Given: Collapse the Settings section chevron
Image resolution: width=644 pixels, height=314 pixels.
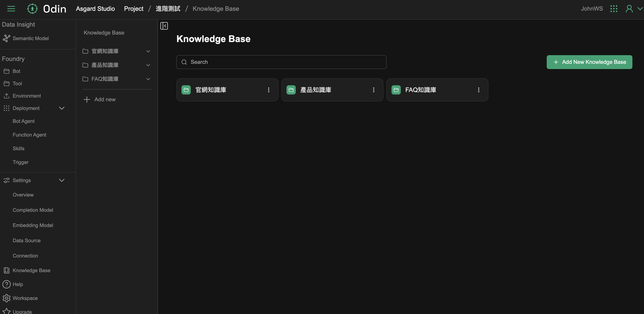Looking at the screenshot, I should (x=62, y=180).
